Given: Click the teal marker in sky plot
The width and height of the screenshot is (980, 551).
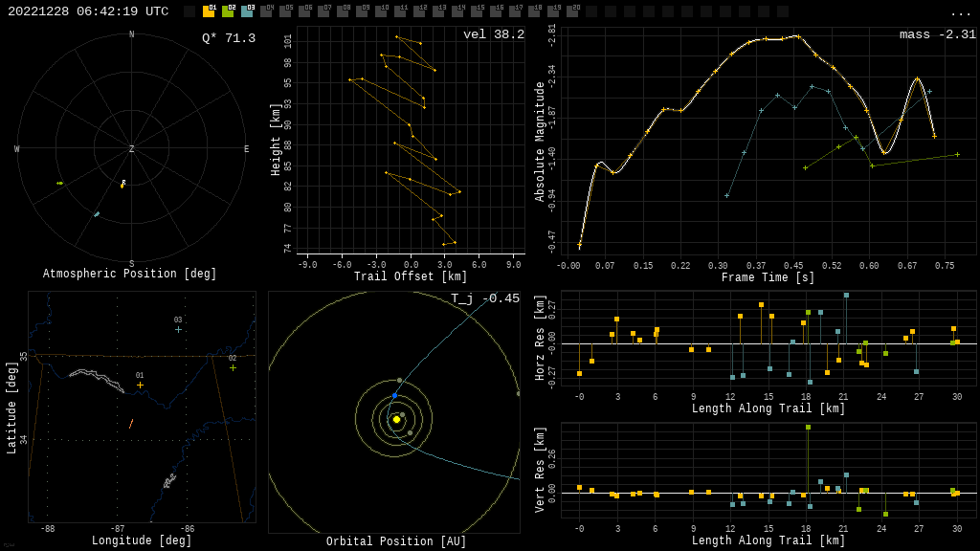Looking at the screenshot, I should 97,214.
